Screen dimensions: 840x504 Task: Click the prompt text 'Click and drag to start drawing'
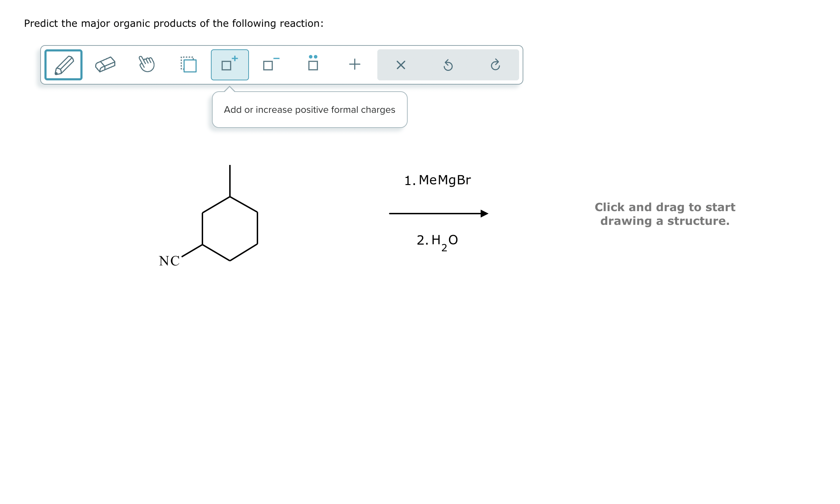pyautogui.click(x=664, y=214)
